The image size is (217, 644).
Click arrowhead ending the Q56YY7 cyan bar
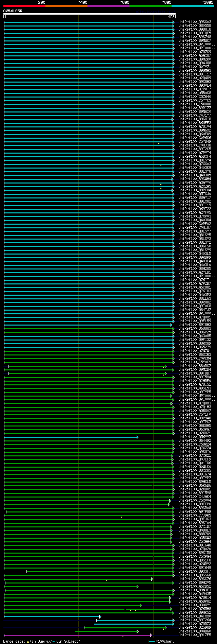[x=138, y=437]
